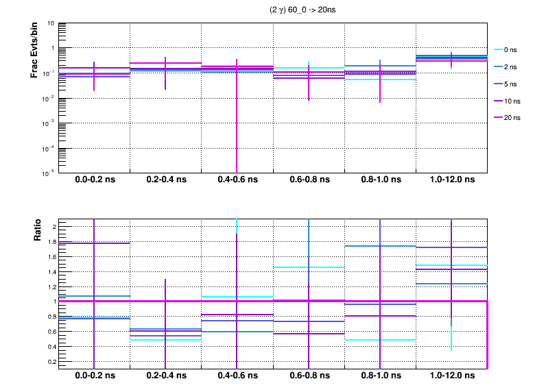Click the upper plot's 0.4-0.6 ns bin label
The image size is (546, 392).
click(237, 180)
